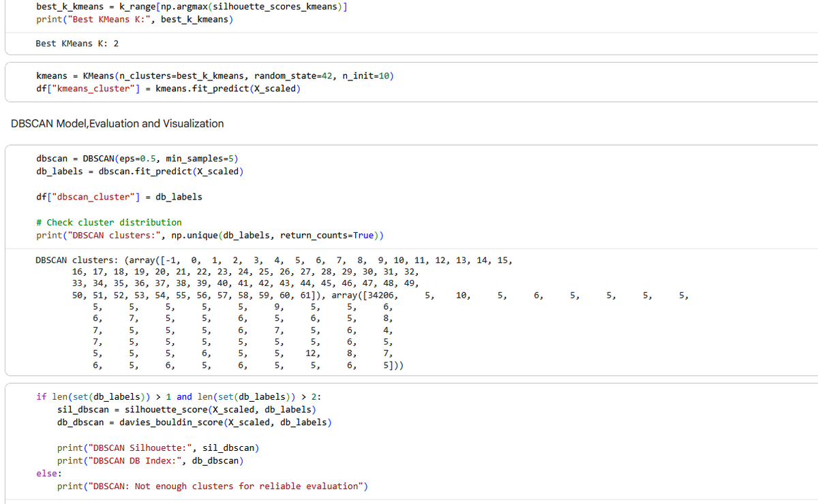The width and height of the screenshot is (818, 504).
Task: Click the "if len(set(db_labels)) > 1" line
Action: pos(179,397)
